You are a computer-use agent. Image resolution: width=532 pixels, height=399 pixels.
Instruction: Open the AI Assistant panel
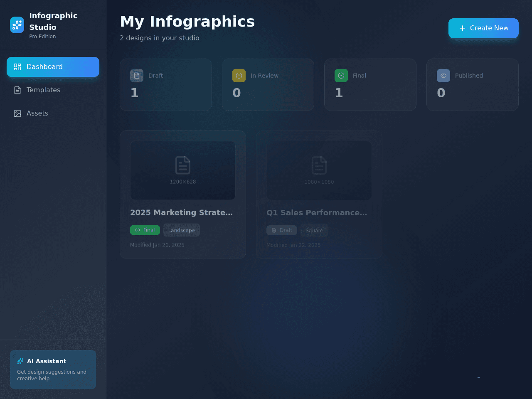[53, 369]
